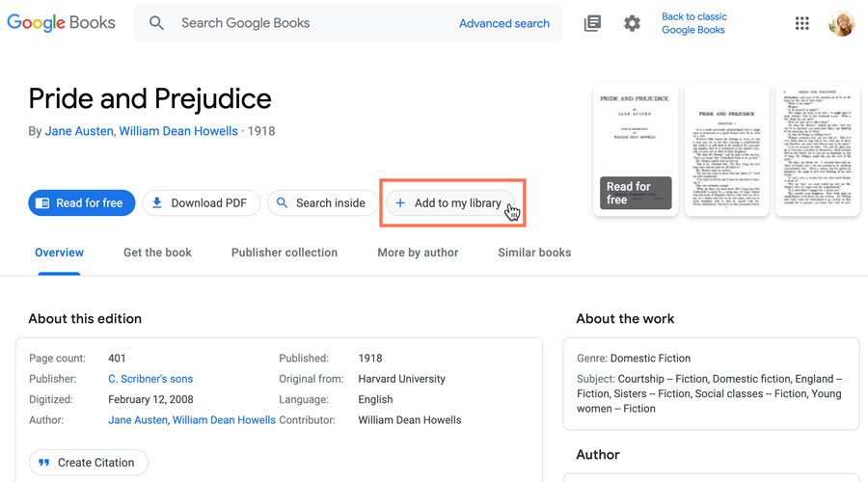Viewport: 868px width, 482px height.
Task: Open the settings gear icon
Action: pyautogui.click(x=632, y=23)
